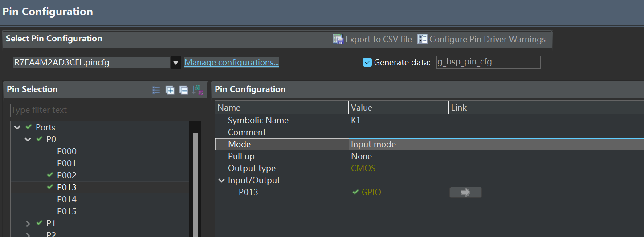644x237 pixels.
Task: Click the Link column header
Action: point(465,108)
